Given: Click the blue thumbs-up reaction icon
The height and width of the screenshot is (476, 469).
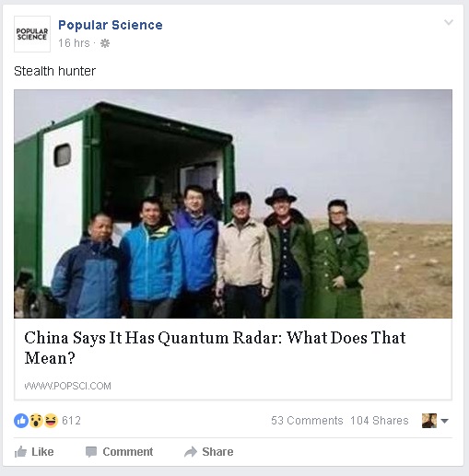Looking at the screenshot, I should click(x=21, y=421).
